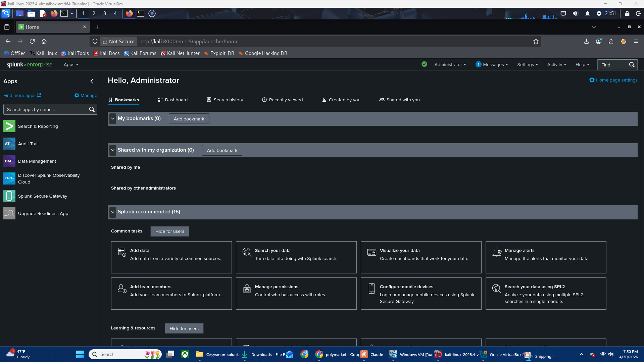Image resolution: width=644 pixels, height=362 pixels.
Task: Open the Audit Trail app icon
Action: point(9,144)
